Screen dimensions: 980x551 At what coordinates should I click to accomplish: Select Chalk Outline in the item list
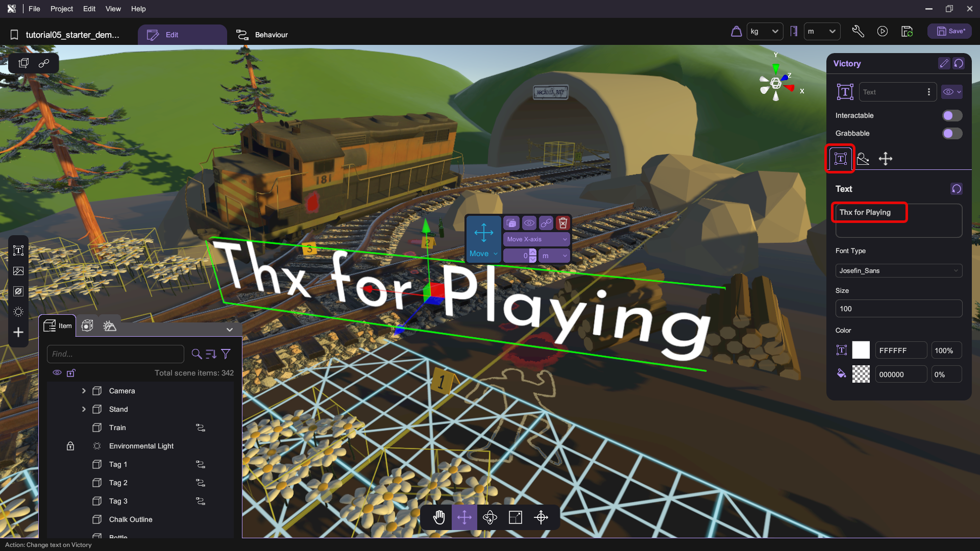131,519
